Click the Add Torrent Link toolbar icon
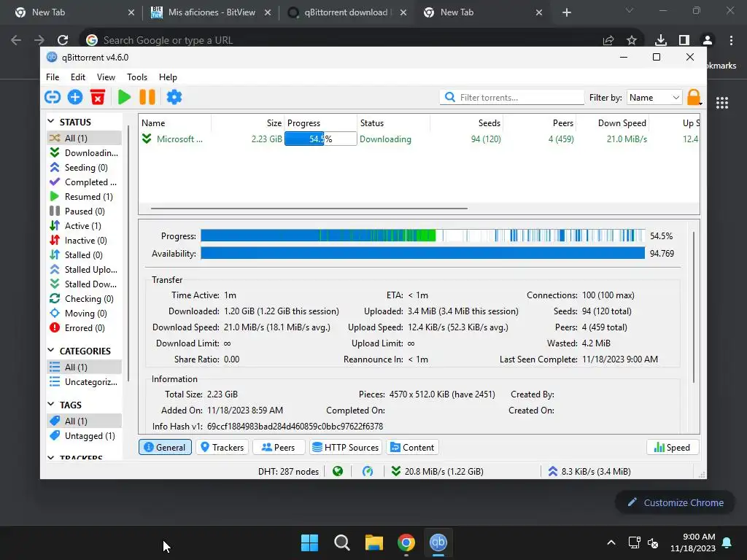The width and height of the screenshot is (747, 560). 53,97
